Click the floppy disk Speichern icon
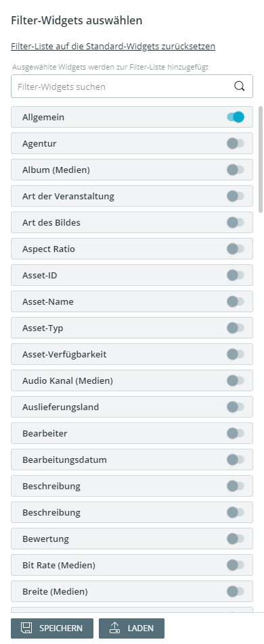264x644 pixels. (26, 628)
